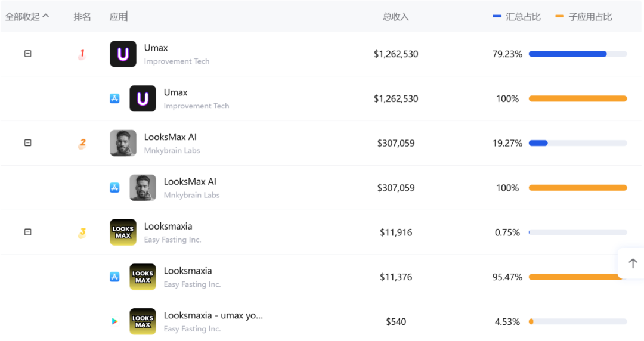Viewport: 644px width, 341px height.
Task: Click the 排名 column header
Action: click(82, 17)
